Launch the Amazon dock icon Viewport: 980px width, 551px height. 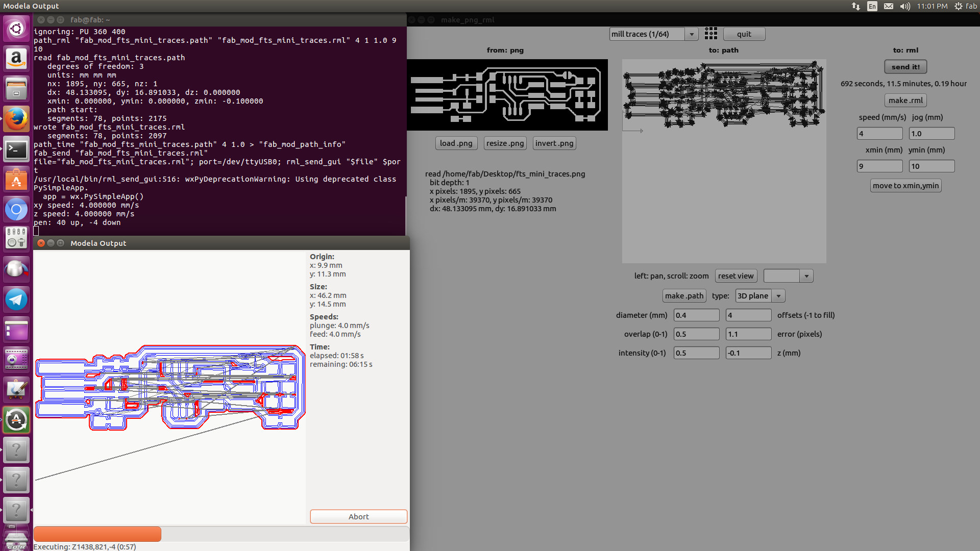[x=16, y=59]
